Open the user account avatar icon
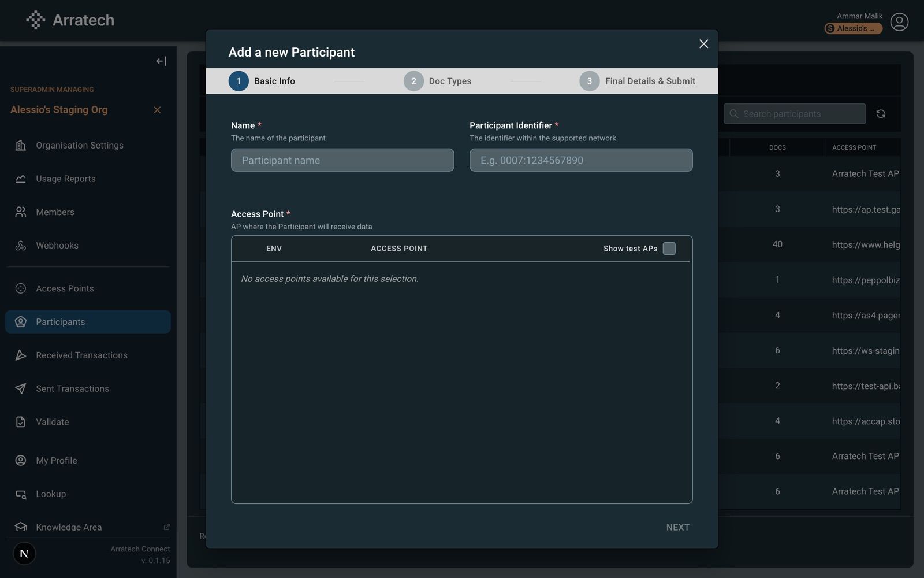 coord(899,22)
